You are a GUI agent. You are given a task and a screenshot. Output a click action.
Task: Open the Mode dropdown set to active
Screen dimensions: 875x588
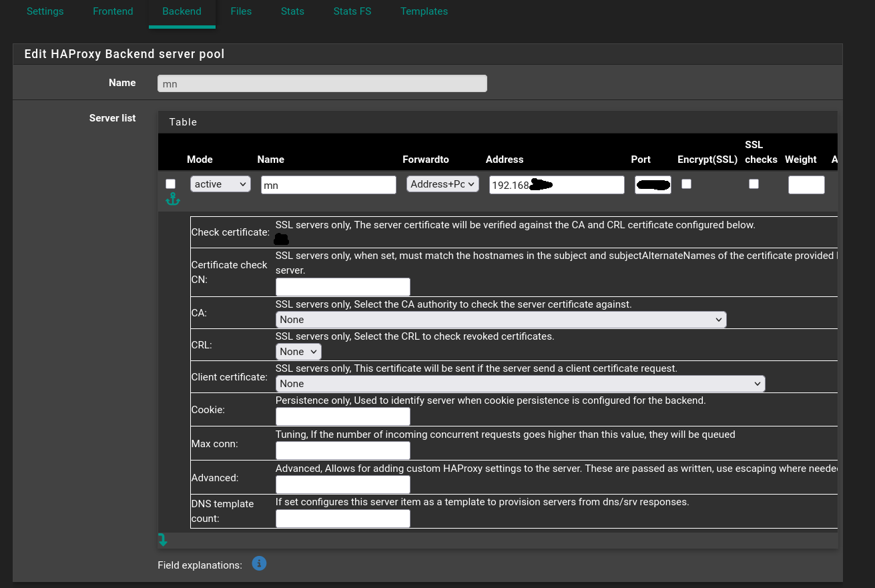tap(220, 184)
